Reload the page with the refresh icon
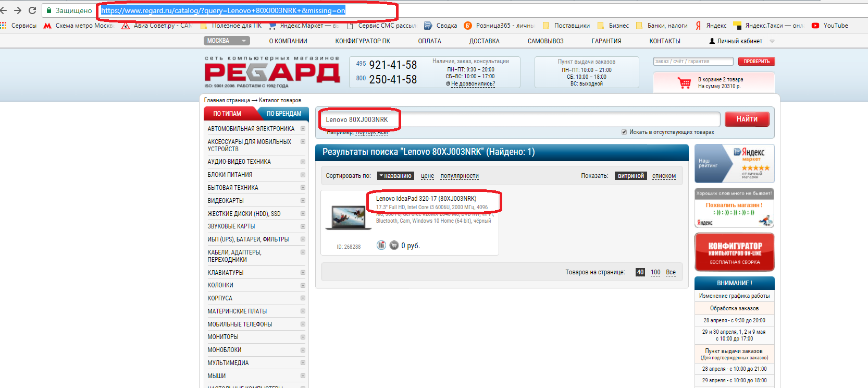868x388 pixels. (x=32, y=10)
